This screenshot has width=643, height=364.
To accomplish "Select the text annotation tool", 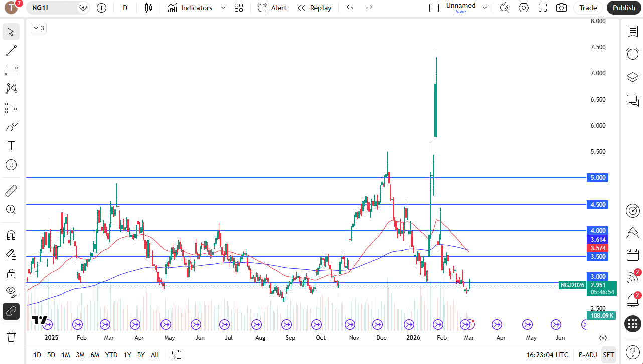I will click(x=11, y=146).
